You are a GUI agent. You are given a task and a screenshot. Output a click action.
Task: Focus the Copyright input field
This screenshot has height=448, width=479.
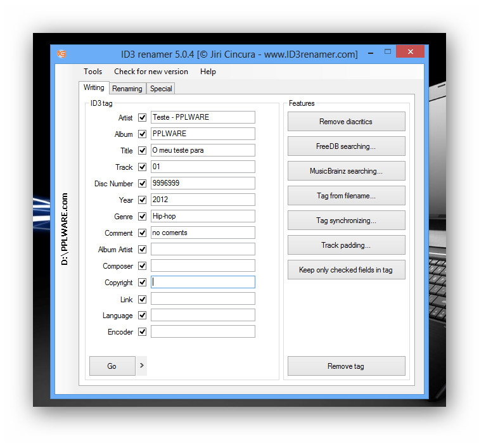(x=203, y=283)
